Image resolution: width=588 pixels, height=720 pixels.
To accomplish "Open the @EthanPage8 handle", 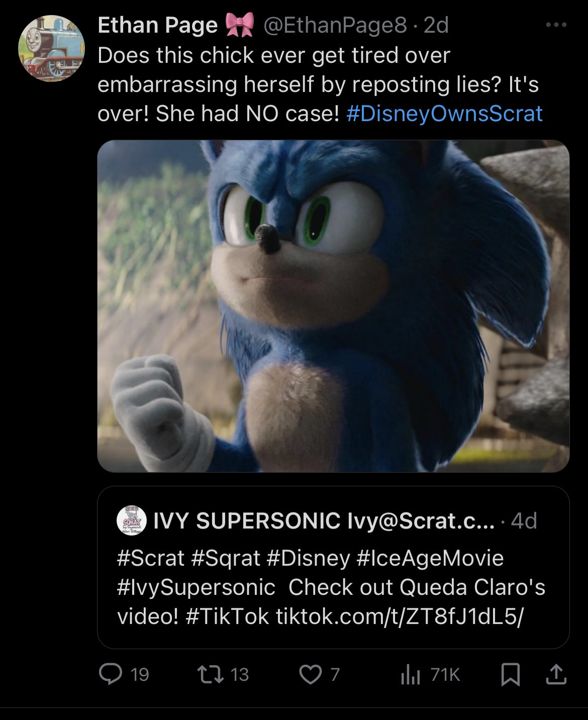I will [x=335, y=25].
